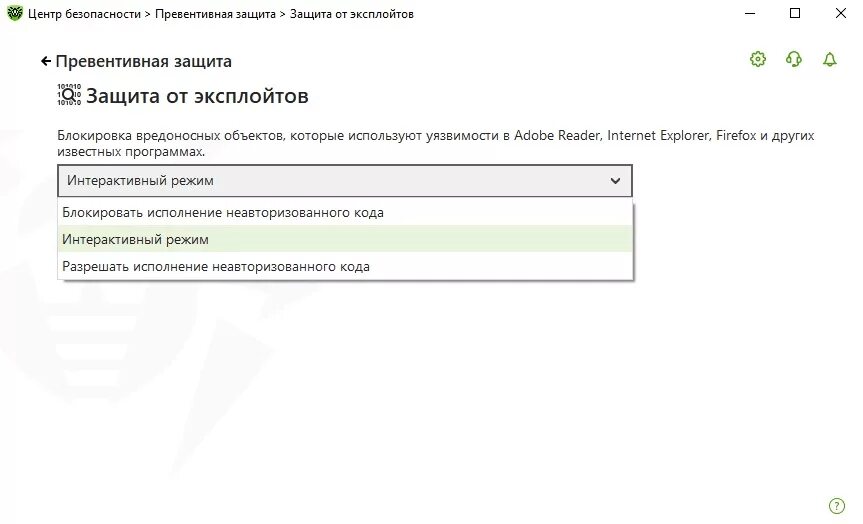Screen dimensions: 863x524
Task: Show notifications with the bell icon
Action: click(x=829, y=59)
